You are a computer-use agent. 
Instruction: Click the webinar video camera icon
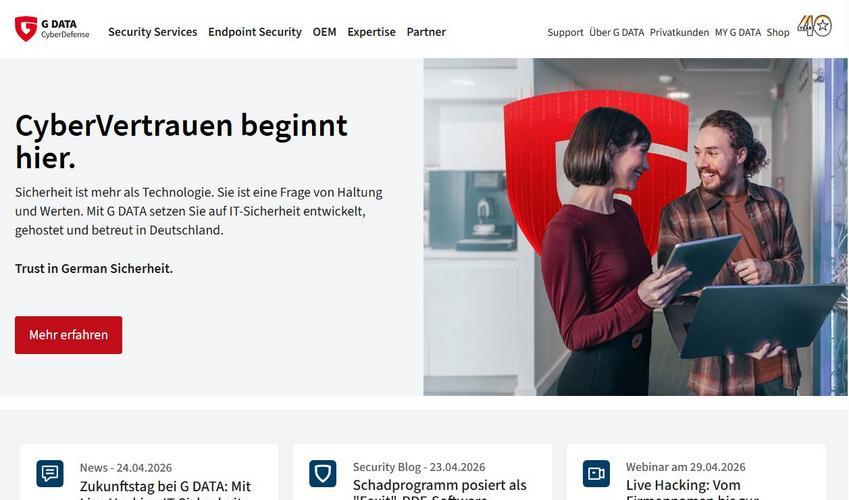pyautogui.click(x=596, y=473)
